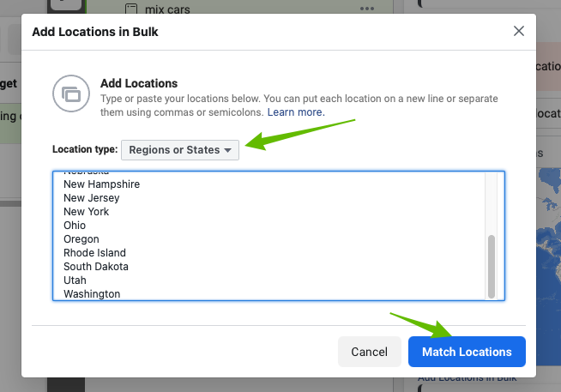Screen dimensions: 561x392
Task: Open the three-dot menu next to mix cars
Action: (x=367, y=9)
